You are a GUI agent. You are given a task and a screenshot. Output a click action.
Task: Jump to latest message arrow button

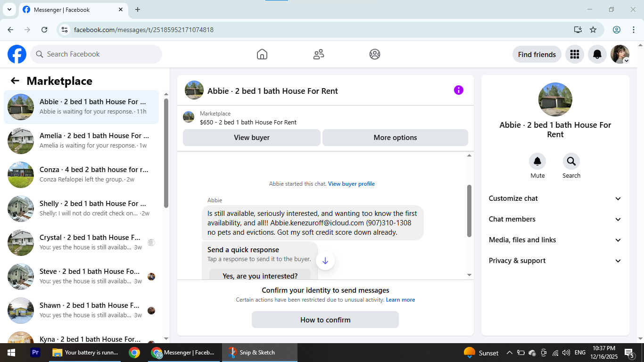[x=325, y=261]
